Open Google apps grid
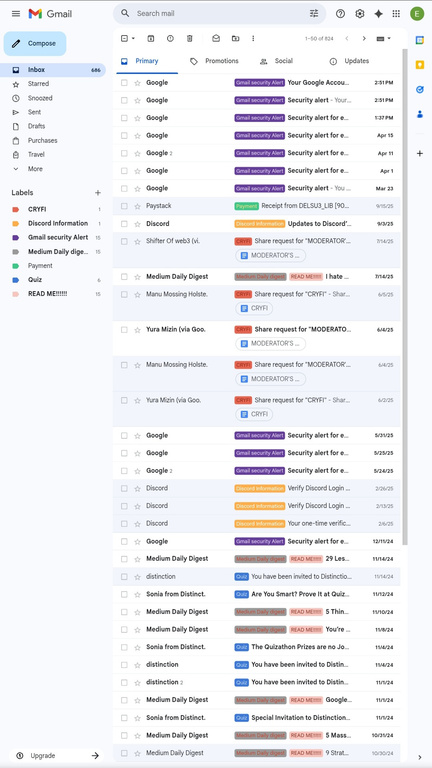Viewport: 432px width, 768px height. 396,14
